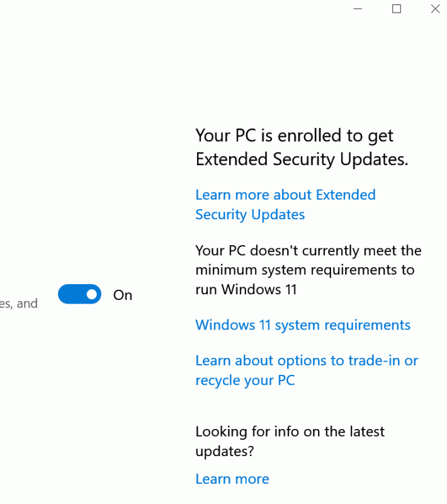Screen dimensions: 447x504
Task: Click the "Your PC is enrolled" heading
Action: click(294, 136)
